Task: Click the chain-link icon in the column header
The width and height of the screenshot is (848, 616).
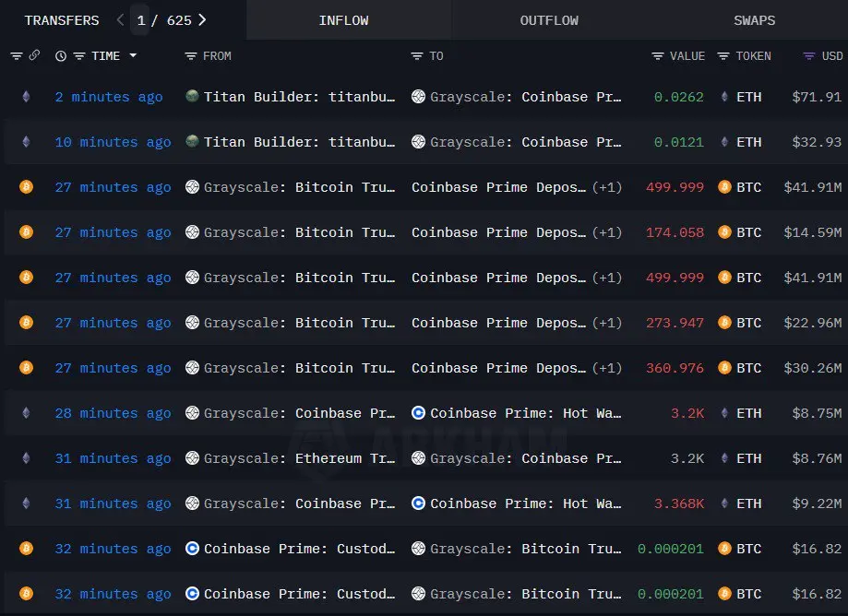Action: point(34,55)
